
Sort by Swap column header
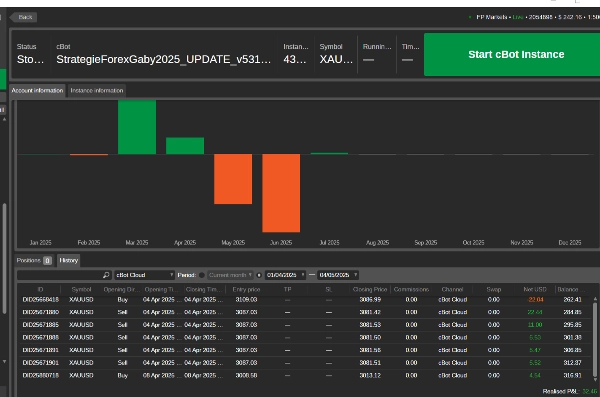(494, 289)
